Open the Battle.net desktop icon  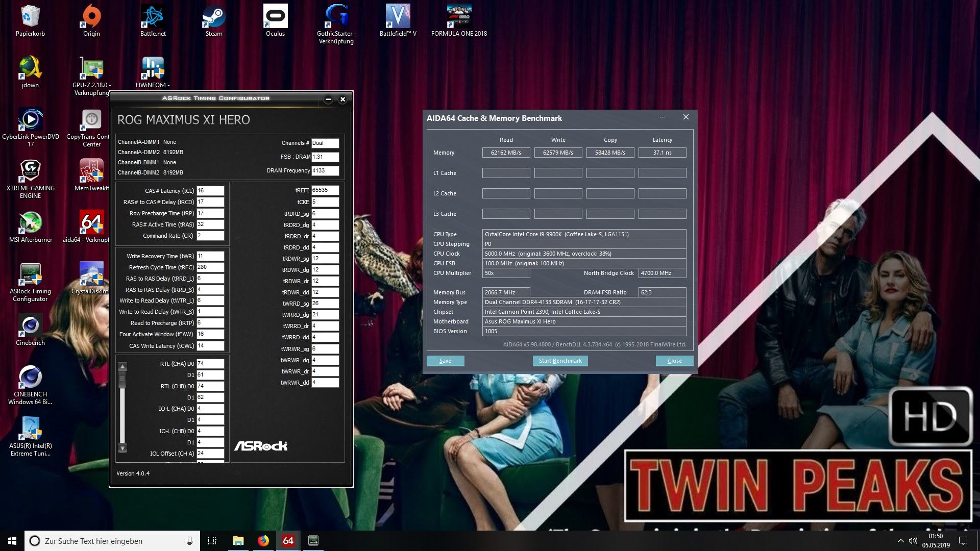click(x=153, y=21)
